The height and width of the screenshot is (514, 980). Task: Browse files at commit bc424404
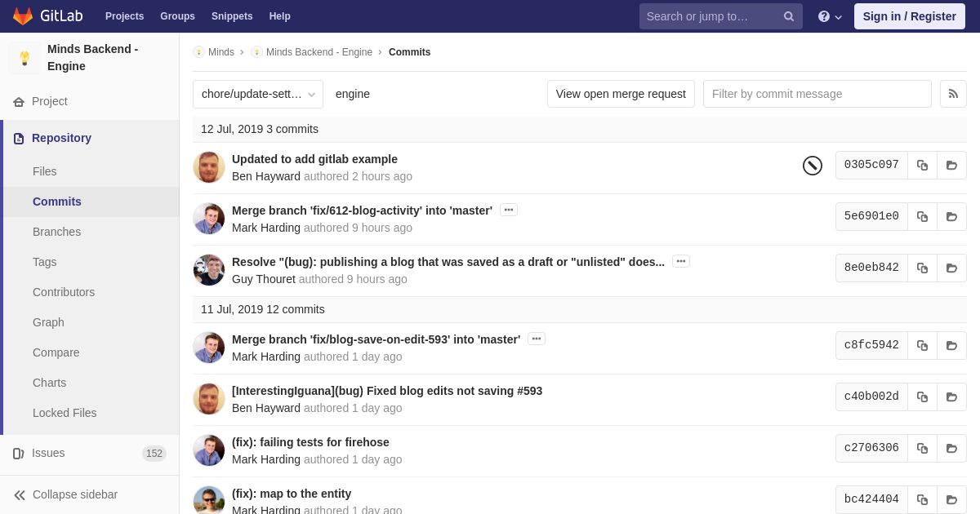(x=951, y=499)
